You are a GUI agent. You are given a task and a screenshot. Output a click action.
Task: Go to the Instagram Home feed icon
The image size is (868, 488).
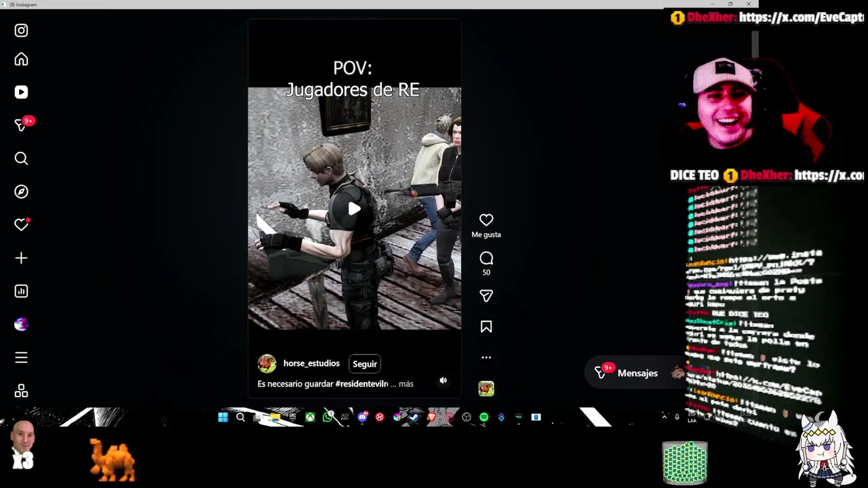click(x=21, y=60)
